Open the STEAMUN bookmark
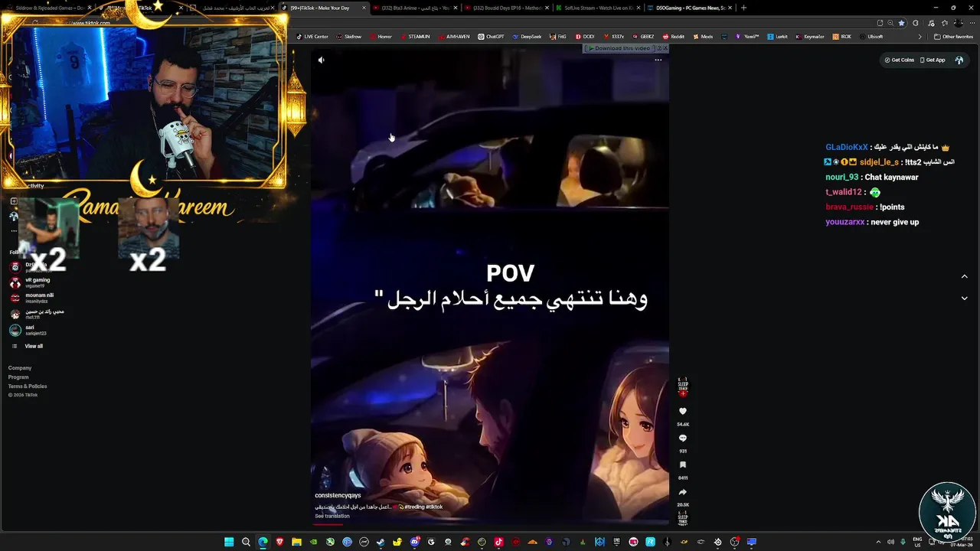 415,37
